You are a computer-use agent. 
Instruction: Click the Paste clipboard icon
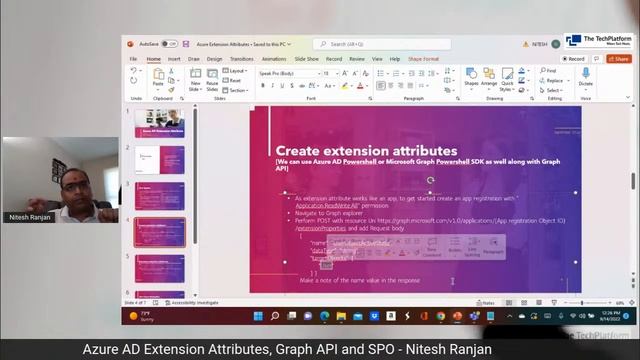click(x=158, y=75)
